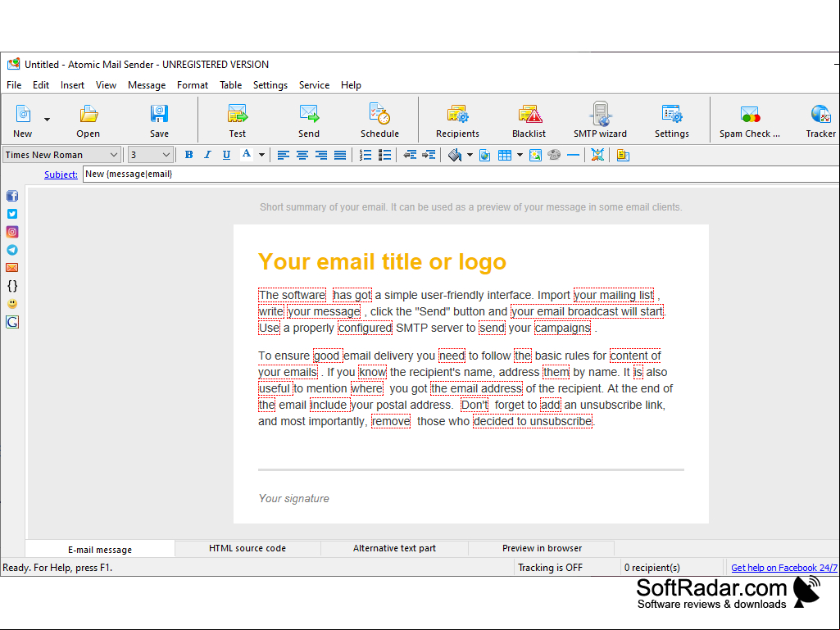Click the Your email title or logo heading
The image size is (840, 630).
click(x=382, y=262)
